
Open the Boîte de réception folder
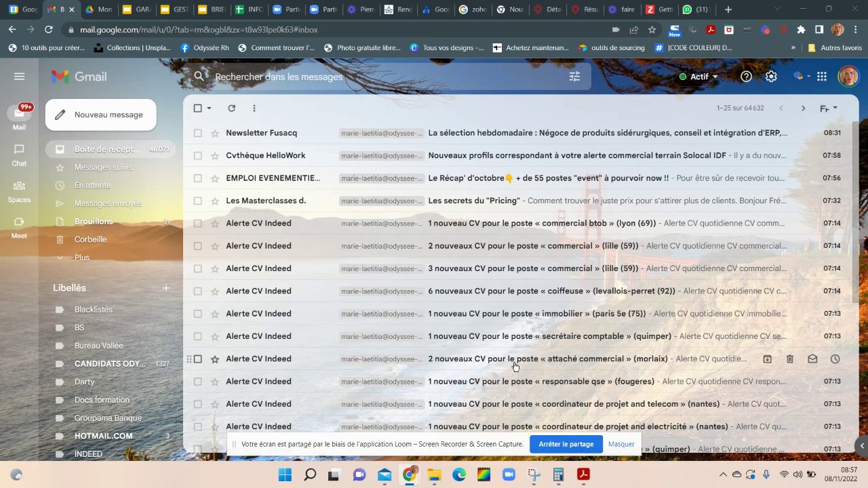click(109, 149)
